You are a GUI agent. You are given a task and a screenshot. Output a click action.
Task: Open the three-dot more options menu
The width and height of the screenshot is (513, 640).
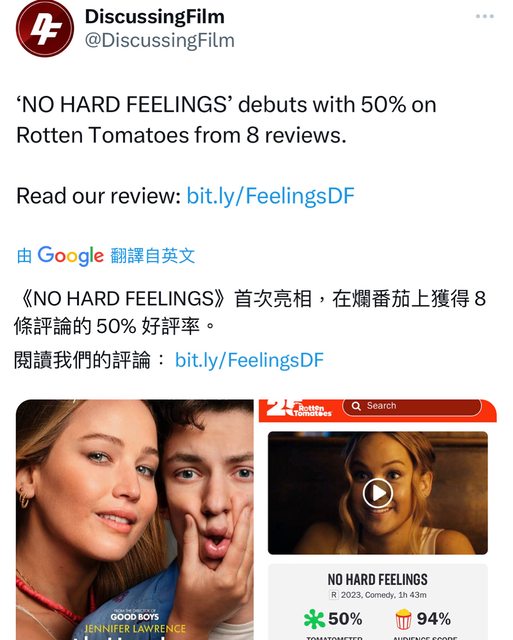[484, 16]
